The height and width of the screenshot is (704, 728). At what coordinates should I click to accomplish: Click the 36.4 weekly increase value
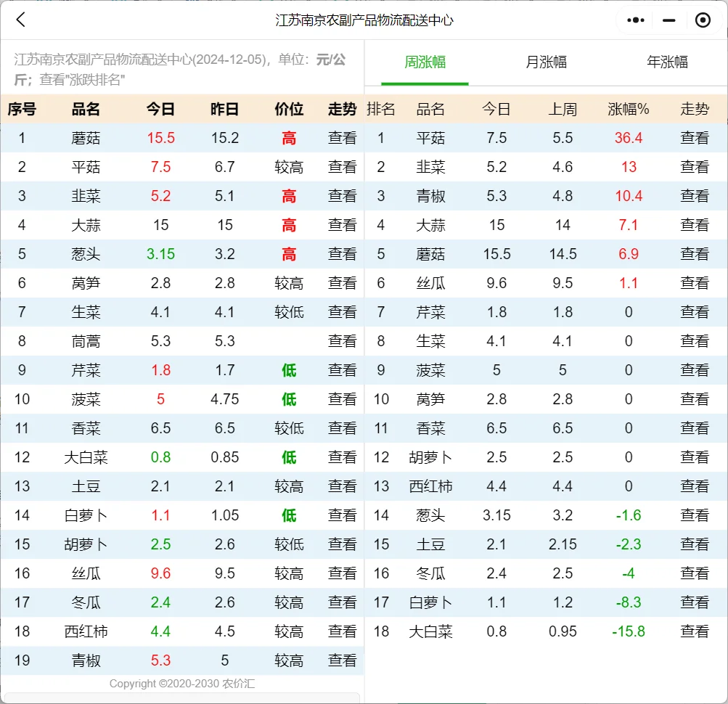coord(628,138)
